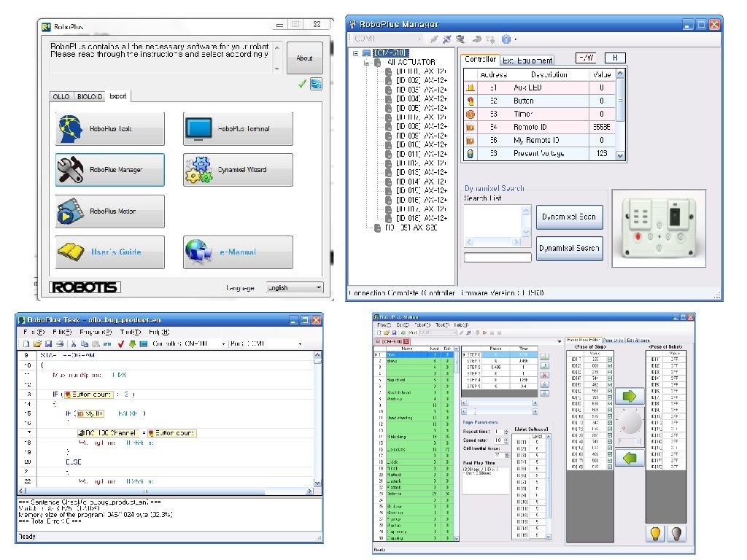Click the Paste icon in RoboPlus Task toolbar
Screen dimensions: 747x560
96,344
